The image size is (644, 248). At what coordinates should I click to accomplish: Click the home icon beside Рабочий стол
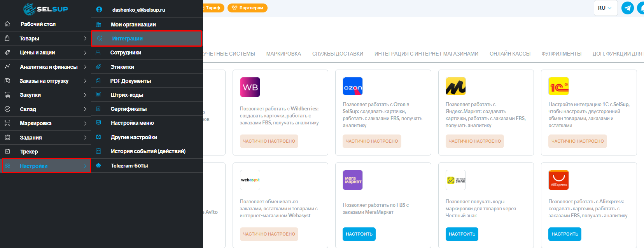[x=7, y=24]
